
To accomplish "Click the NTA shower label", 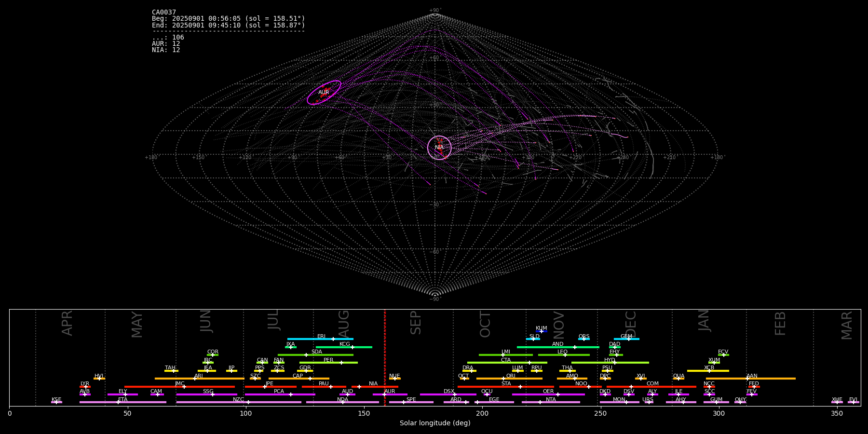I will tap(551, 400).
